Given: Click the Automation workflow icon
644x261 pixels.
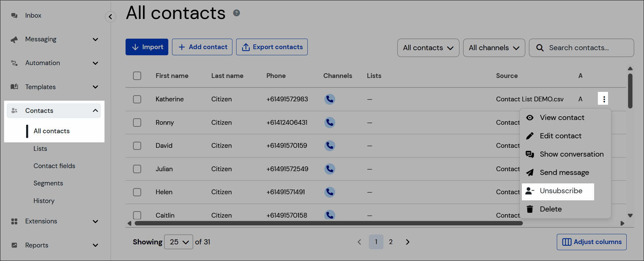Looking at the screenshot, I should tap(14, 63).
